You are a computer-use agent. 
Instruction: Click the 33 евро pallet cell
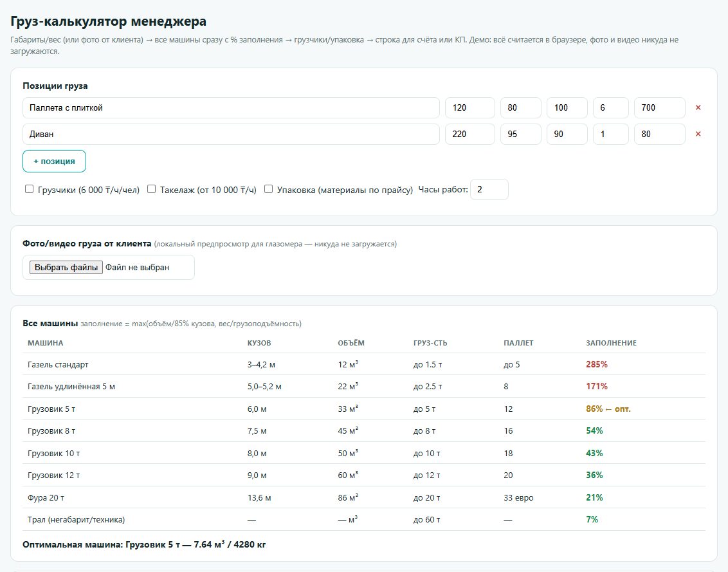[x=518, y=497]
